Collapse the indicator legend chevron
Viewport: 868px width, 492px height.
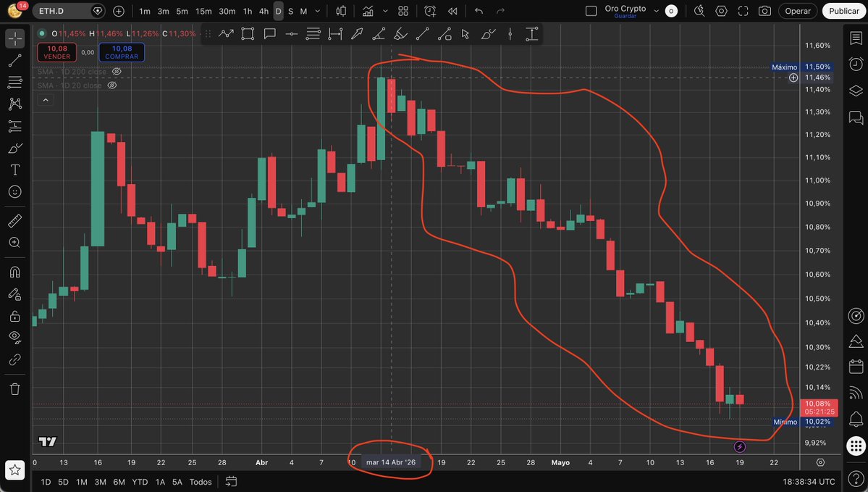[x=46, y=100]
